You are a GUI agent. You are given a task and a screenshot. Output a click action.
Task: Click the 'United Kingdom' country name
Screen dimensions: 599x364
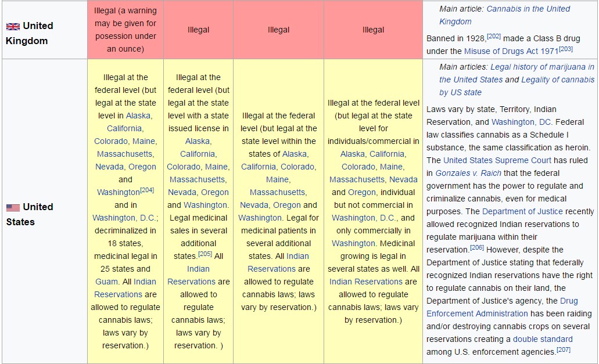point(30,33)
